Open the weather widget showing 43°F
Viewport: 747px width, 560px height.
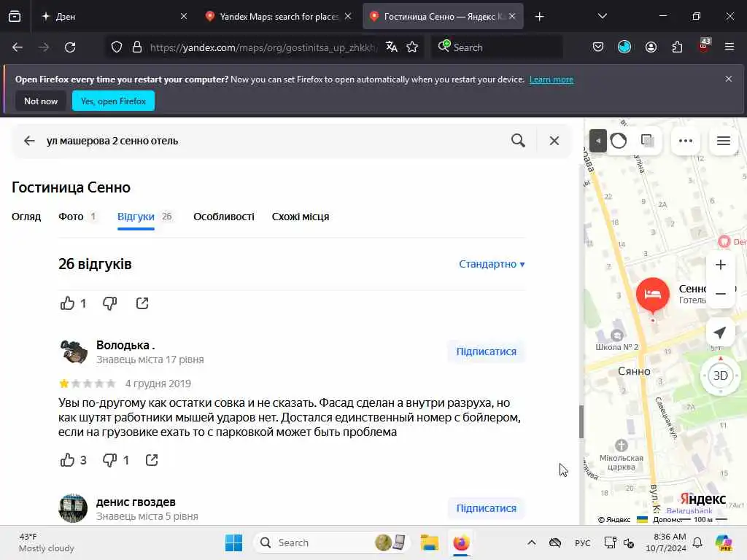pos(47,542)
